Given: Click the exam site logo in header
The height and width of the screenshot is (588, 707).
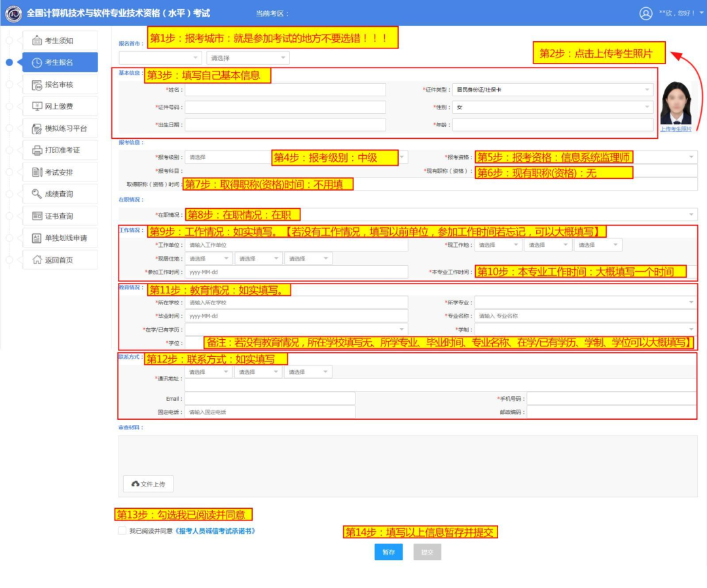Looking at the screenshot, I should coord(13,14).
